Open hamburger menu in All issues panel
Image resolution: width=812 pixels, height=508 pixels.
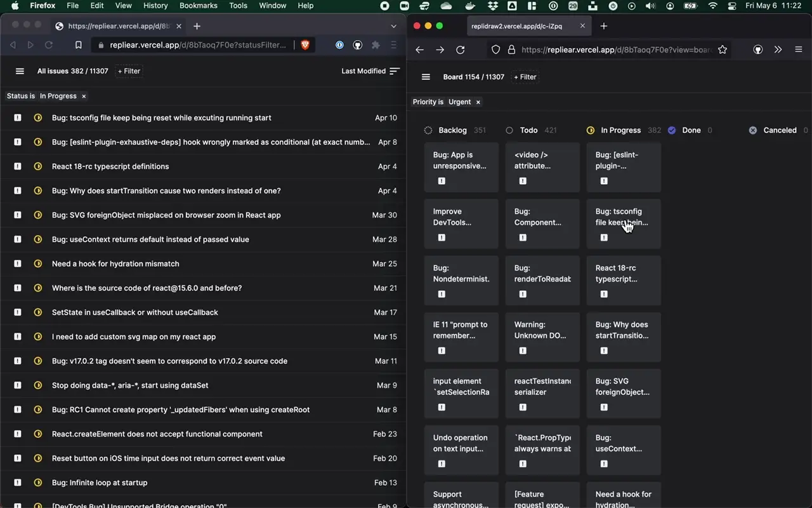(20, 71)
